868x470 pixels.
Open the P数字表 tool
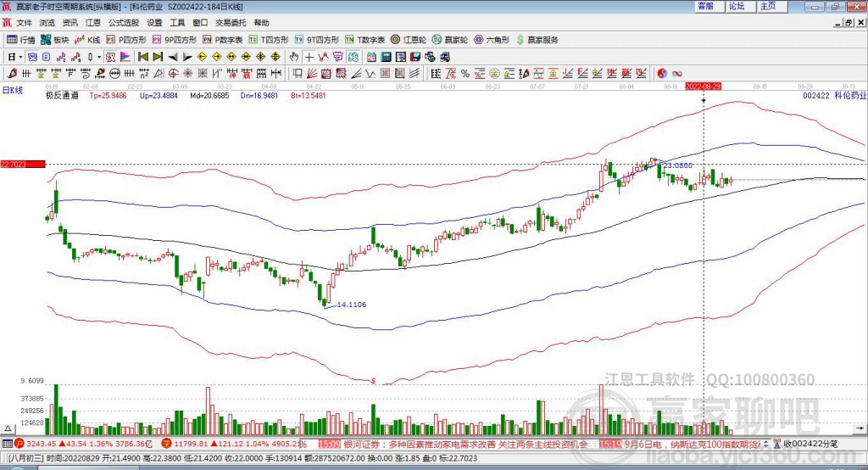223,40
